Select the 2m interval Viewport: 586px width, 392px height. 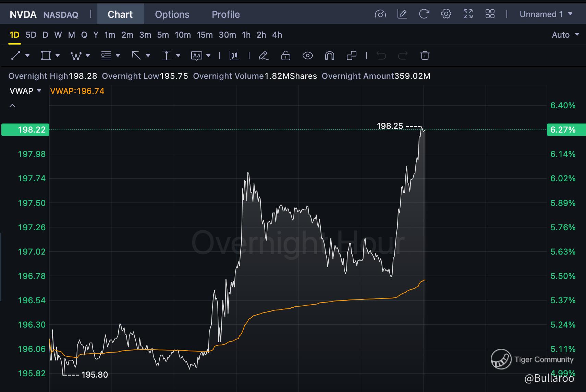pos(127,35)
